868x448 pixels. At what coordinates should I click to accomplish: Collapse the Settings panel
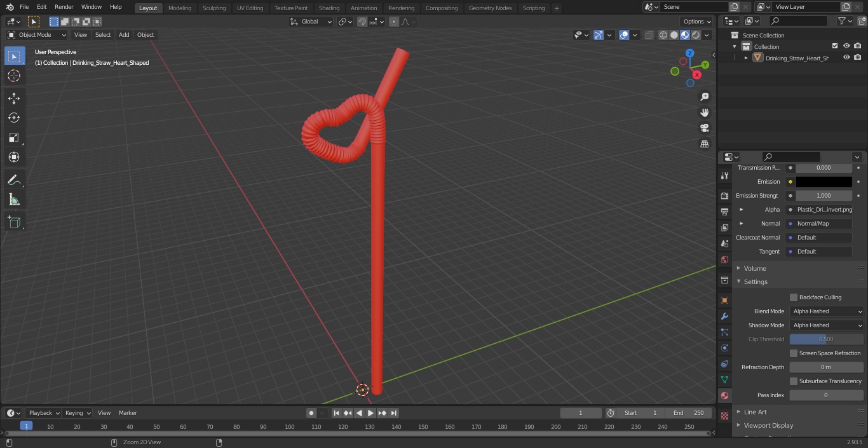coord(739,282)
